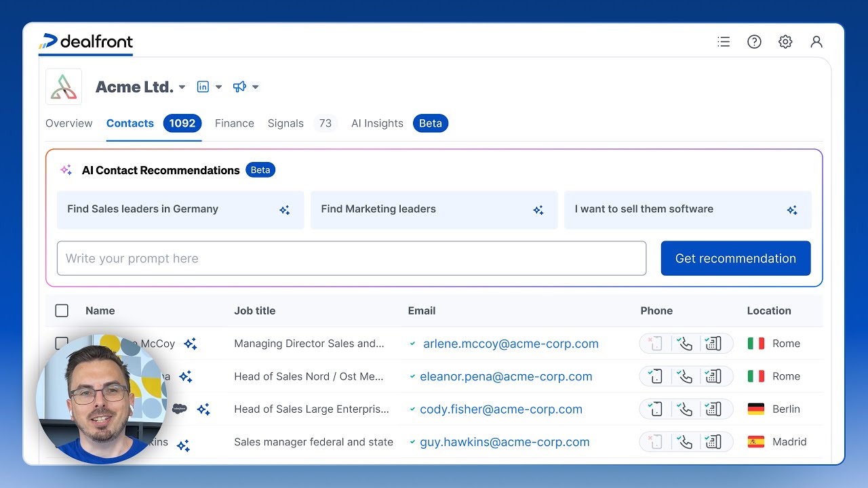Open the user profile icon
The image size is (868, 488).
(816, 42)
